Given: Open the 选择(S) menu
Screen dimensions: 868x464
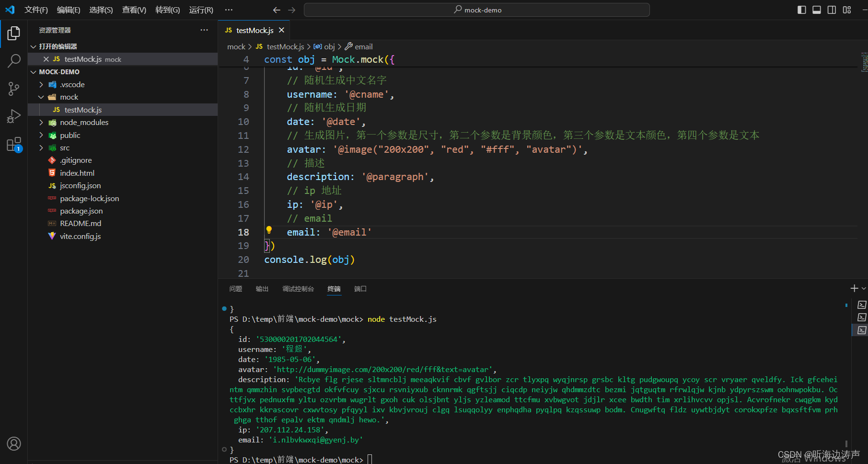Looking at the screenshot, I should 101,10.
